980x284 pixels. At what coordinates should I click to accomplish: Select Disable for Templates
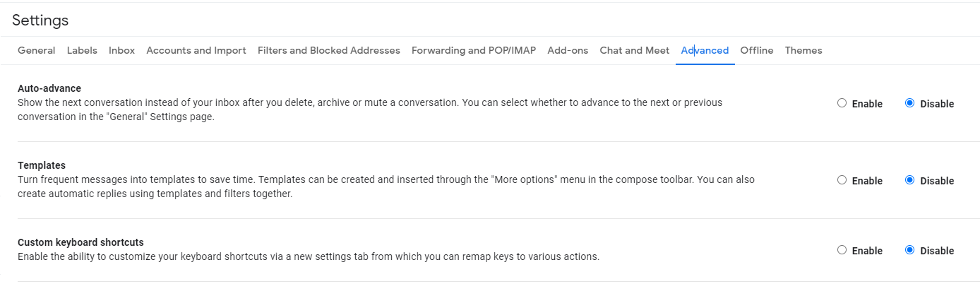point(909,180)
